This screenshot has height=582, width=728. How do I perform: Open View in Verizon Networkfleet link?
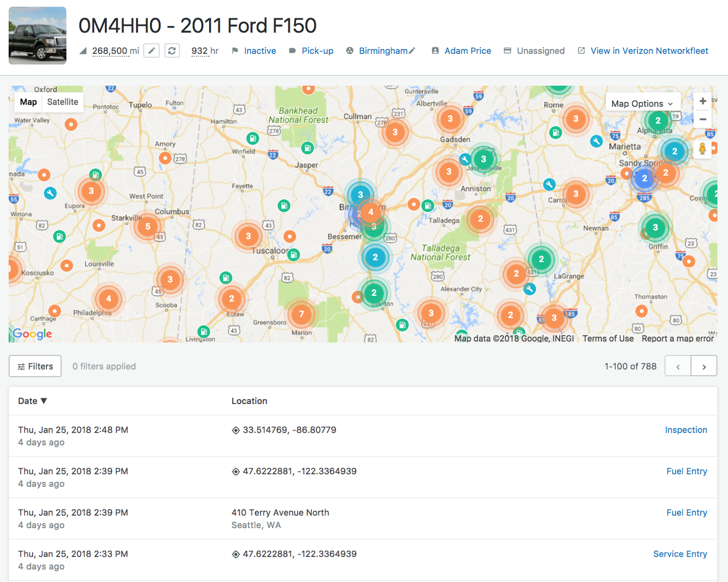(x=649, y=51)
